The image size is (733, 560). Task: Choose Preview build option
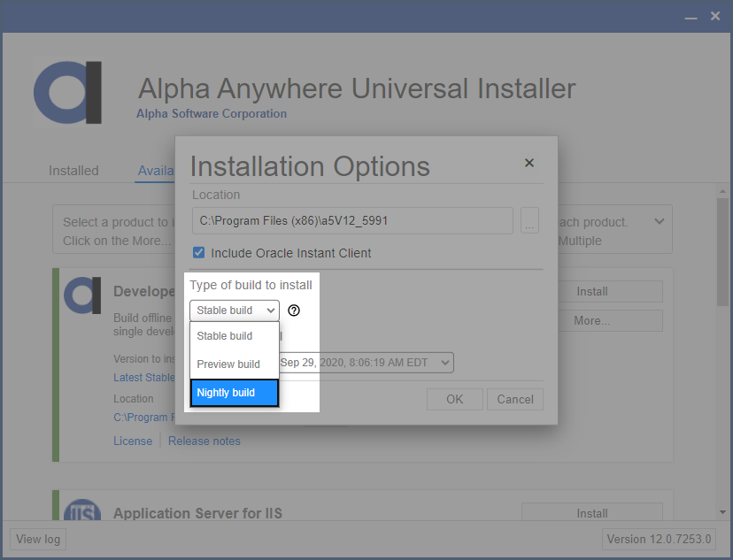point(235,364)
